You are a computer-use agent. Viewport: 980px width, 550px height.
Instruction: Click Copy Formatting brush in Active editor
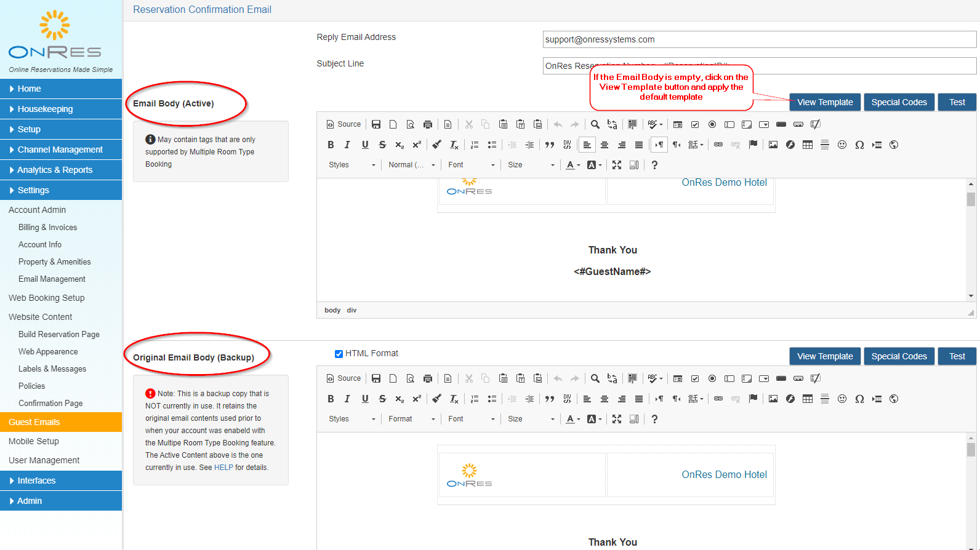436,145
